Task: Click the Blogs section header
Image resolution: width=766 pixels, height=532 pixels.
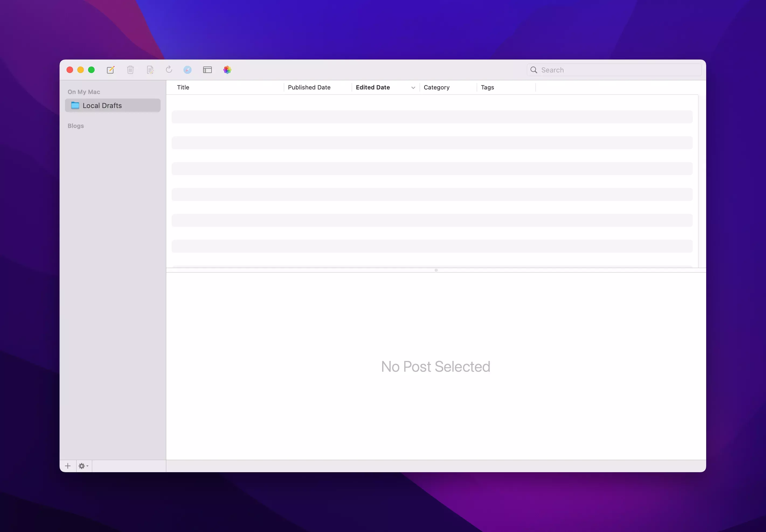Action: tap(76, 126)
